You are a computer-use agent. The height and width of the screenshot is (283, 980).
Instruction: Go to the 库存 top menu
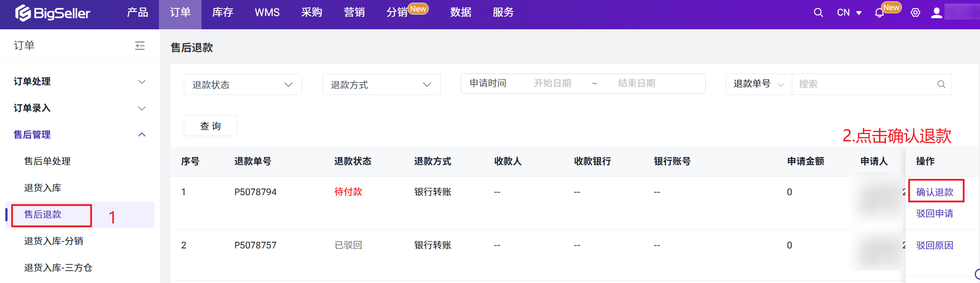pos(222,13)
